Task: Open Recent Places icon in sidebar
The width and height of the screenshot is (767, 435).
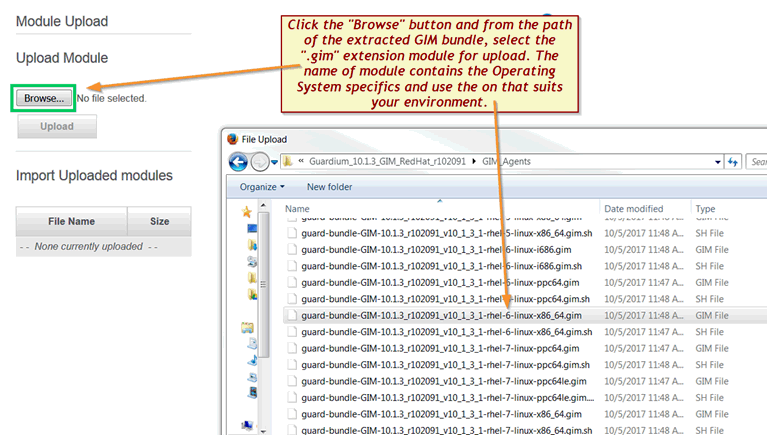Action: [252, 261]
